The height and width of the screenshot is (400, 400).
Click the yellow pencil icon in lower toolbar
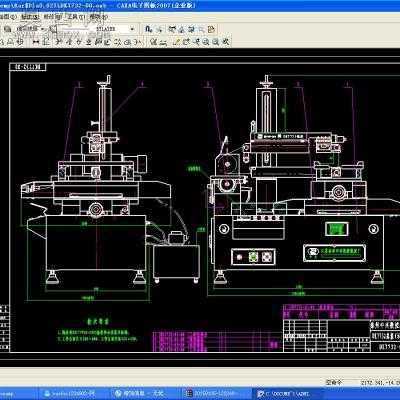(177, 42)
